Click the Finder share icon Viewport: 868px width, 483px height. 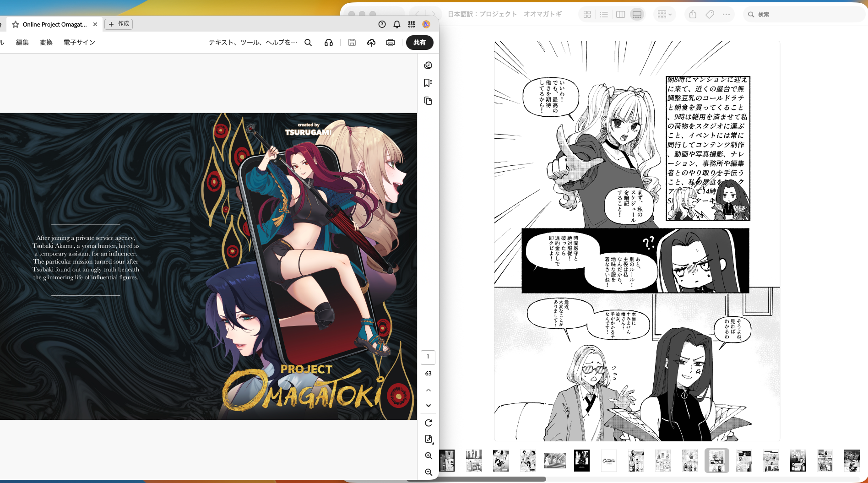click(x=693, y=15)
